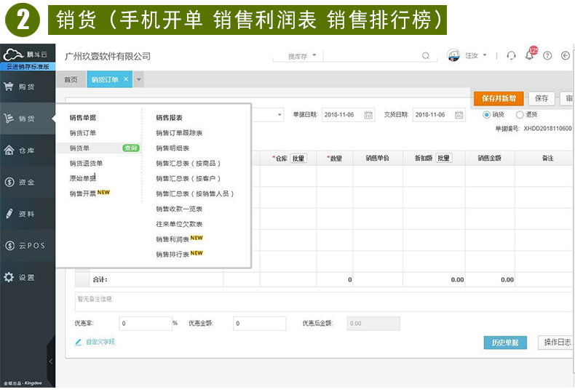The width and height of the screenshot is (575, 392).
Task: Click the orange 保存并新增 button
Action: click(x=499, y=99)
